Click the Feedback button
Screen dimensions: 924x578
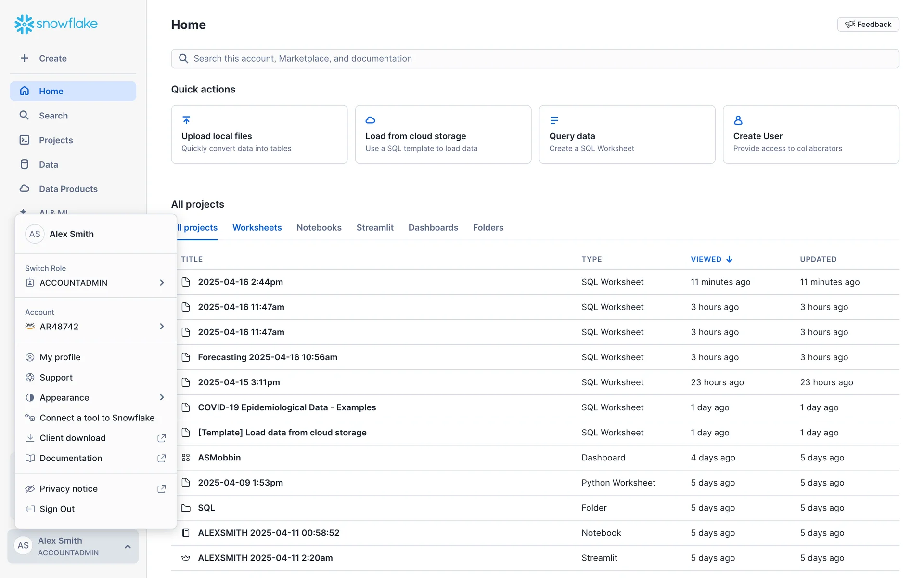point(868,25)
